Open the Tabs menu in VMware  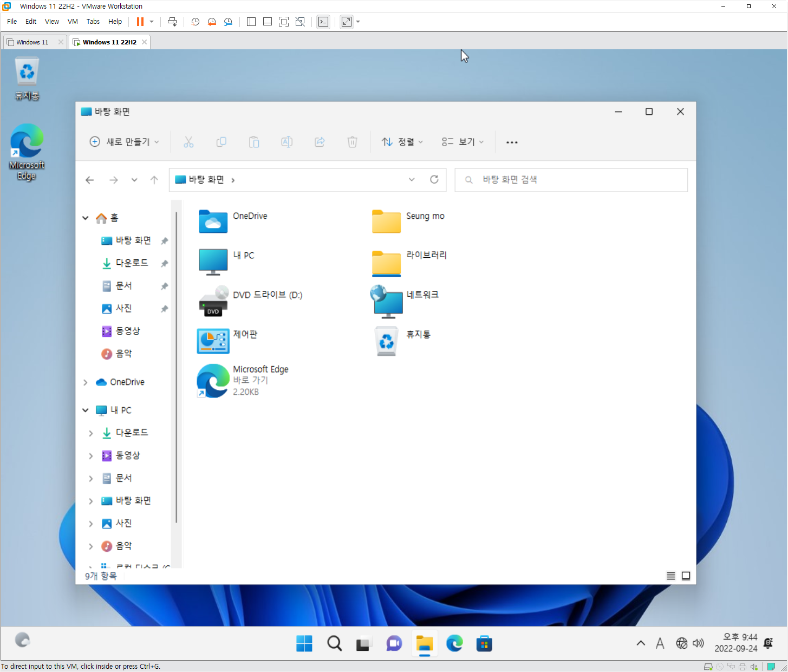93,22
